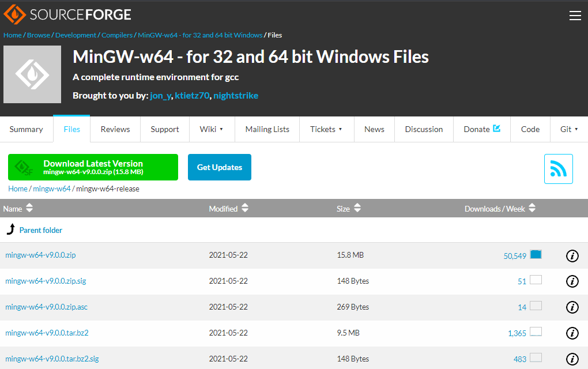Open the Mailing Lists tab
Image resolution: width=588 pixels, height=369 pixels.
point(267,129)
